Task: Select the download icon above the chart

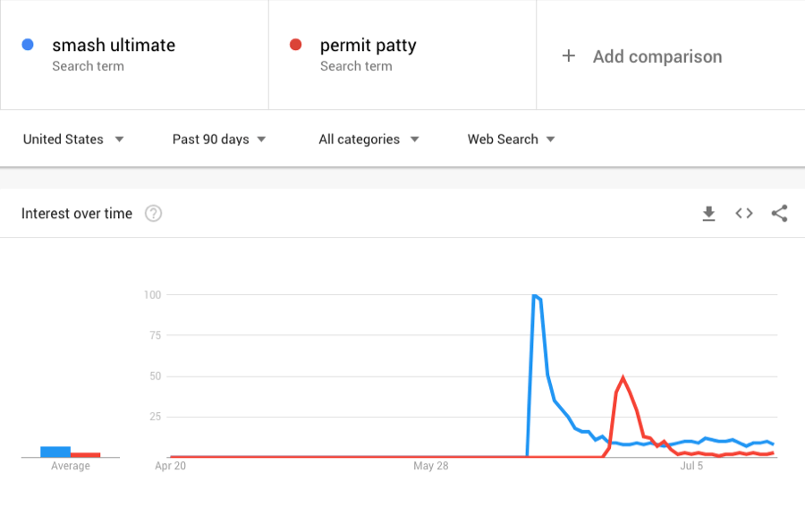Action: [708, 214]
